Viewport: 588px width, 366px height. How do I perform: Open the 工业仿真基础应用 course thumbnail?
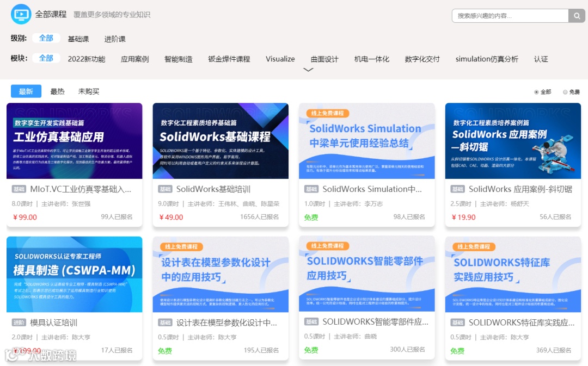point(74,141)
